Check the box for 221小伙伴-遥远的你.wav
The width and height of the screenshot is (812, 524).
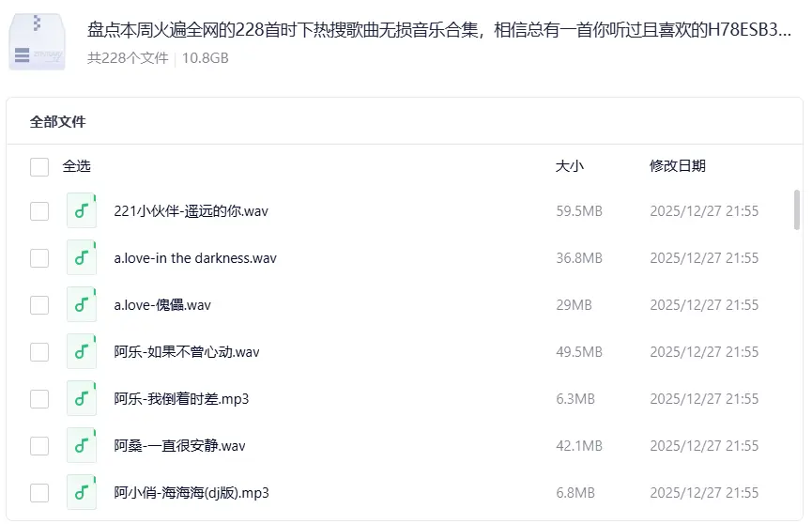(x=39, y=211)
